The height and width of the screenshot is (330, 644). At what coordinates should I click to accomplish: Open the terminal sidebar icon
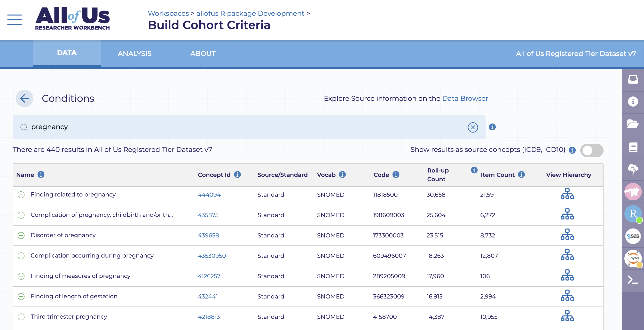click(x=633, y=280)
